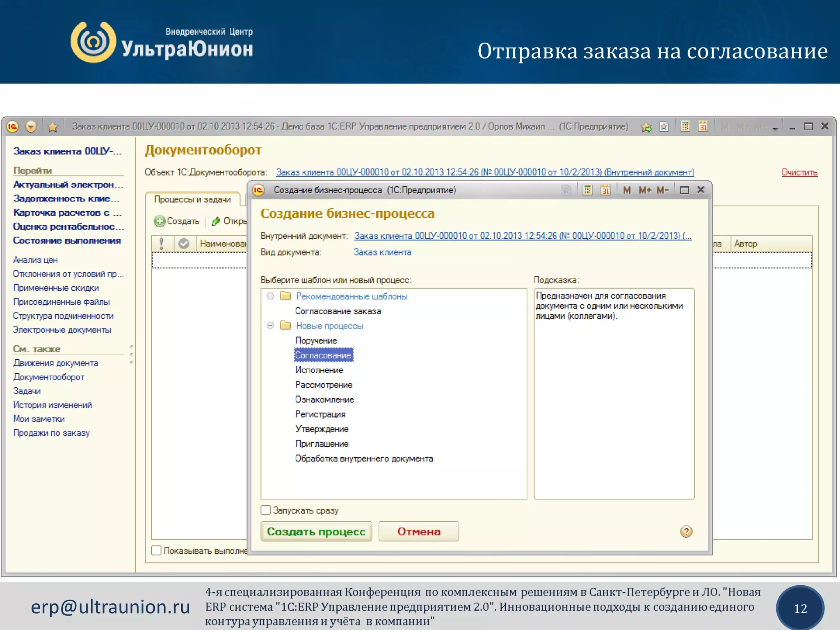Click the Автор column header
Screen dimensions: 840x630
[771, 244]
